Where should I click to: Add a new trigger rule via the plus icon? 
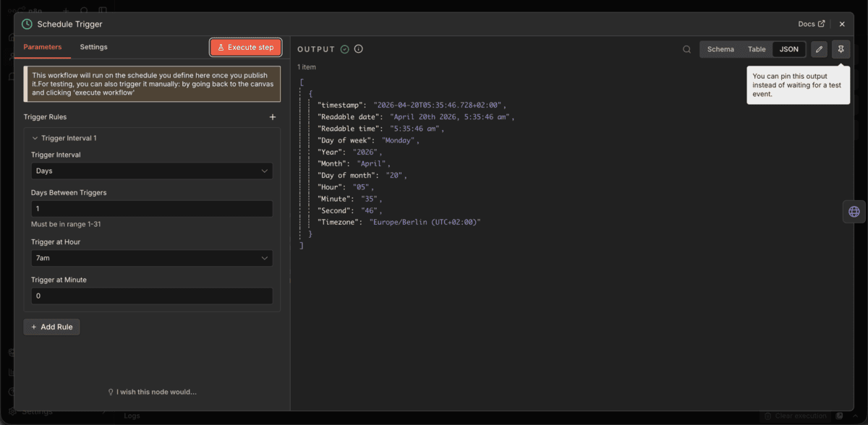tap(273, 116)
